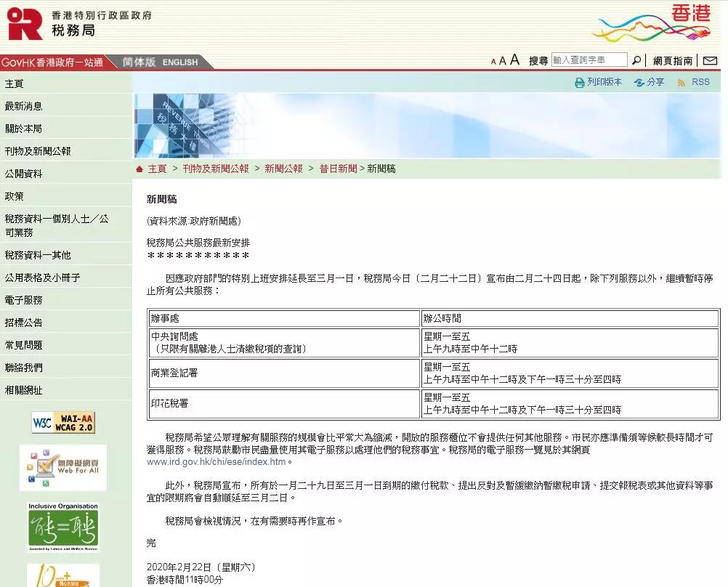The height and width of the screenshot is (587, 728).
Task: Click the share (分享) icon
Action: [x=639, y=83]
